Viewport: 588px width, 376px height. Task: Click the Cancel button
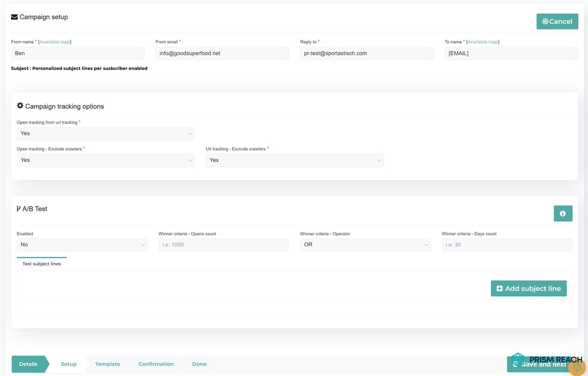pyautogui.click(x=557, y=22)
